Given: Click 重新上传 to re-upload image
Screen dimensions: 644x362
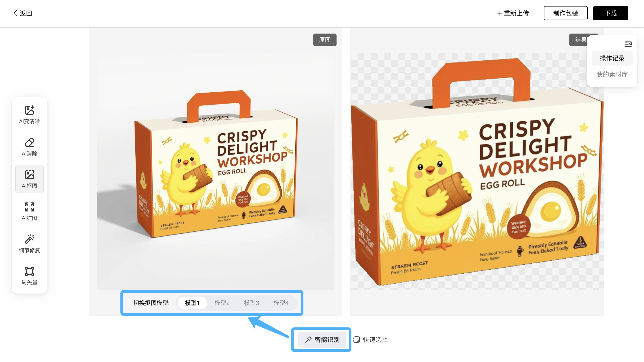Looking at the screenshot, I should (513, 13).
